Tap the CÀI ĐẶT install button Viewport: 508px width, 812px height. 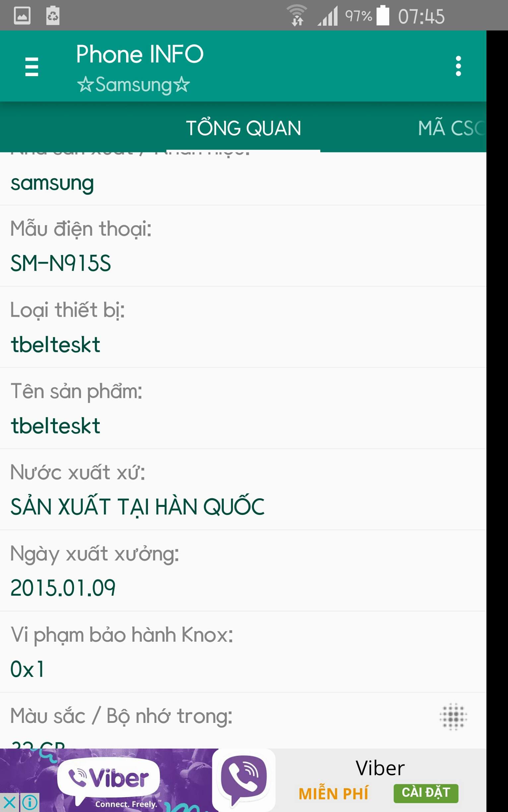[x=426, y=793]
